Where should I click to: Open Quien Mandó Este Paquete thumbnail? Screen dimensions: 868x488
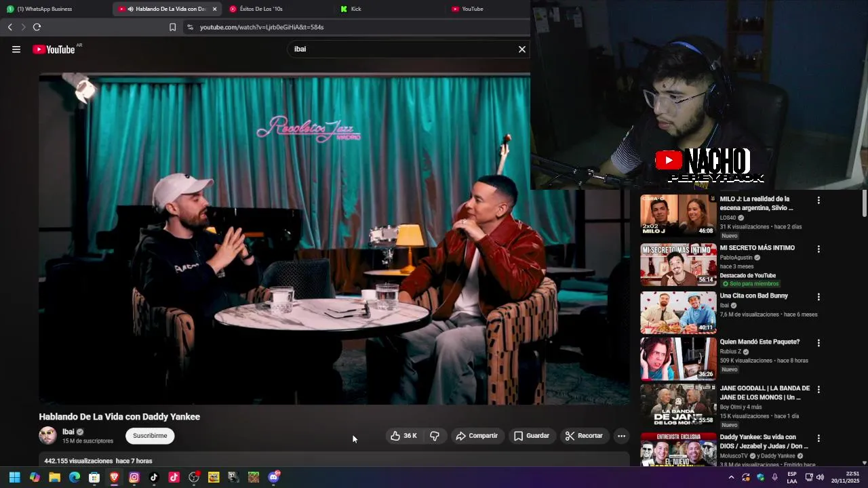pos(678,359)
